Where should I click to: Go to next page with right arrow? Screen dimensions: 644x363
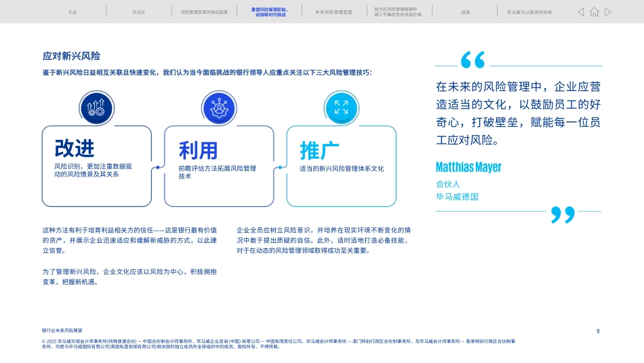(608, 12)
